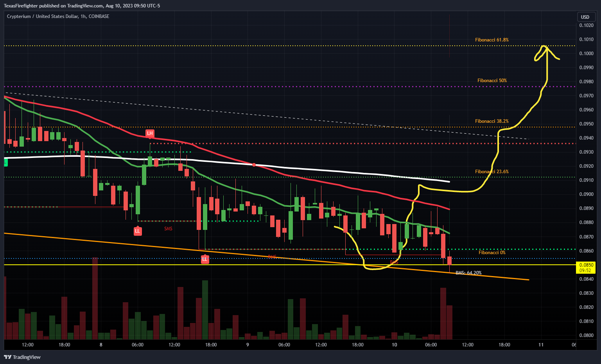
Task: Click 0.0990 on the price axis
Action: click(586, 68)
